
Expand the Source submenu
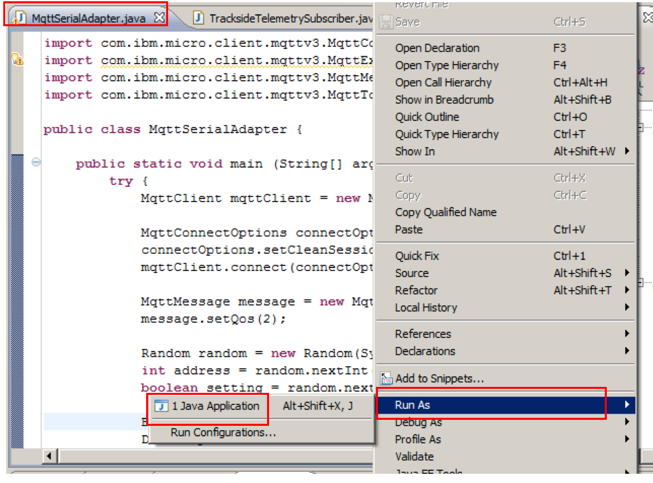click(505, 273)
